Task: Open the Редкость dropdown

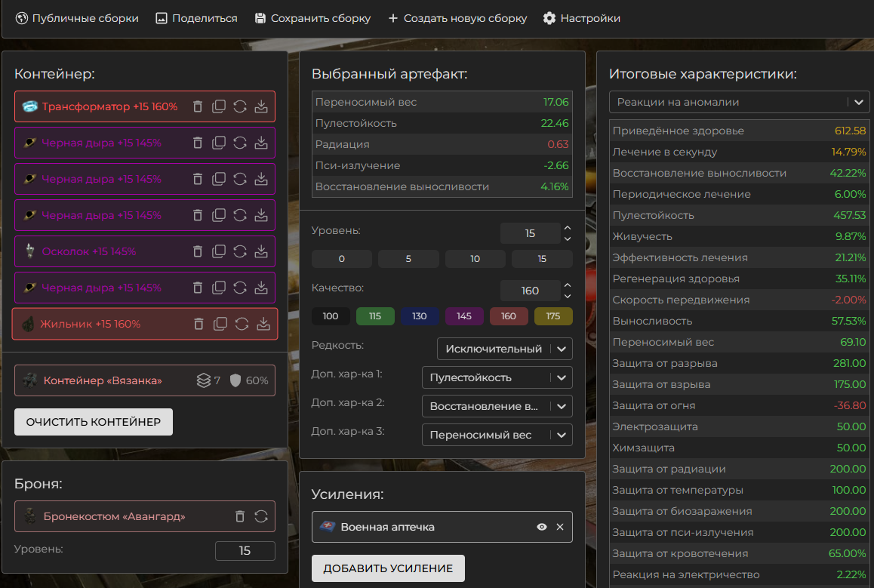Action: (x=504, y=349)
